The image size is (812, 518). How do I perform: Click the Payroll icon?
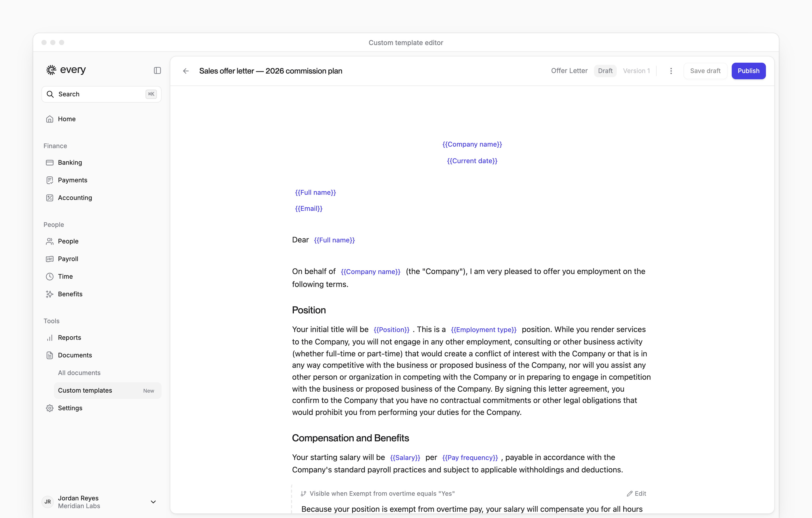49,259
